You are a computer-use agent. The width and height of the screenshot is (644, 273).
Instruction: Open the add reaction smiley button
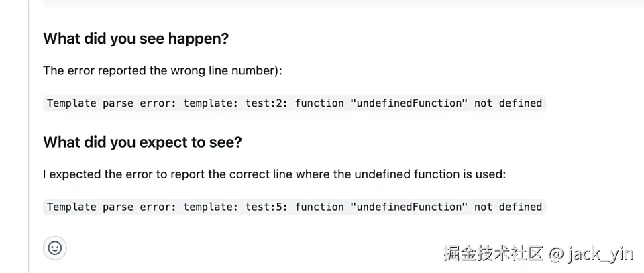coord(55,248)
